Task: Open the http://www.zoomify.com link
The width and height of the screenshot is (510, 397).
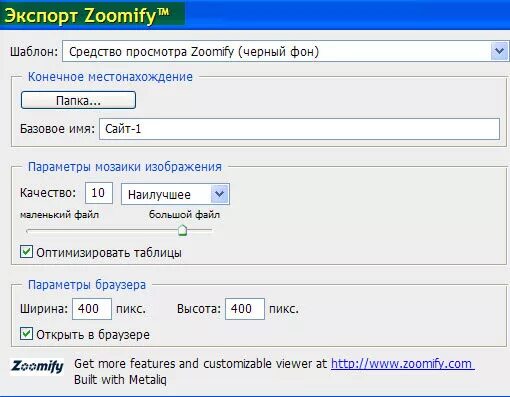Action: point(403,364)
